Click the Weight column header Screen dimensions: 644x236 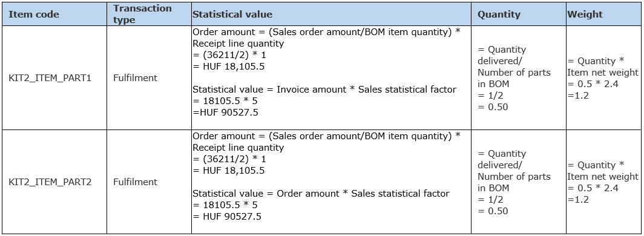click(585, 15)
